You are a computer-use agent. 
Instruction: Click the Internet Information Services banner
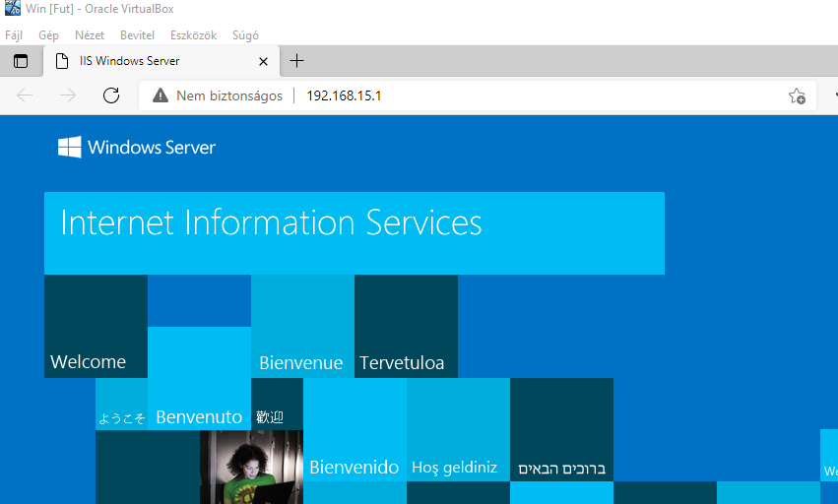[x=355, y=233]
